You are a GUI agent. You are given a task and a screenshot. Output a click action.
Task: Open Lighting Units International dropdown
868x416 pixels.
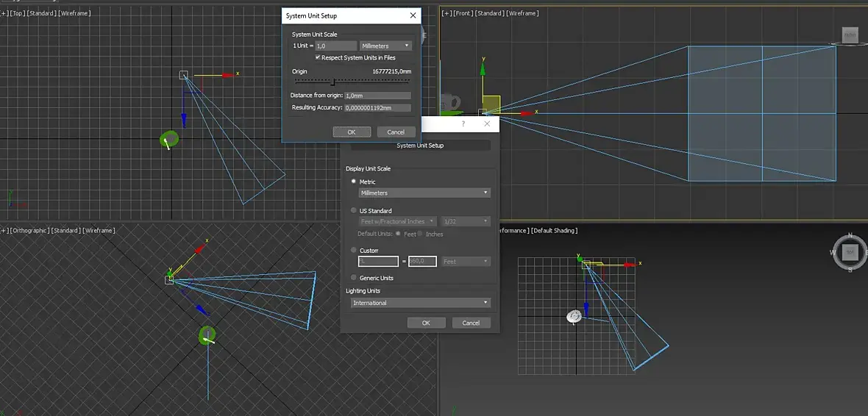pos(421,303)
